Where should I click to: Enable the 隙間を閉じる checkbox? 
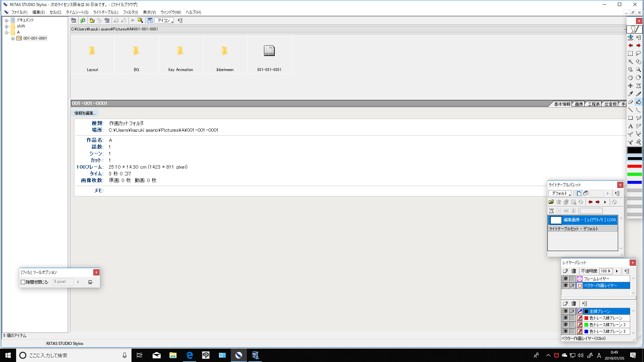[23, 282]
